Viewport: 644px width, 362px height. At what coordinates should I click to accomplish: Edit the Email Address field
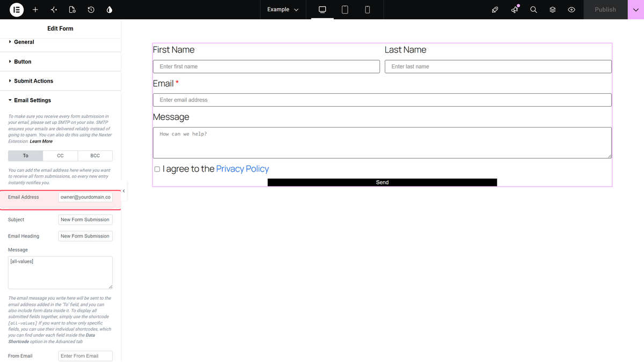pyautogui.click(x=85, y=197)
